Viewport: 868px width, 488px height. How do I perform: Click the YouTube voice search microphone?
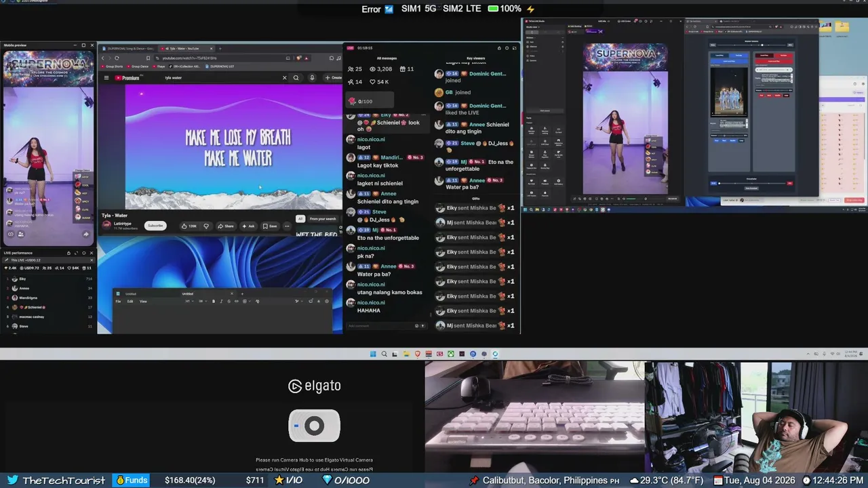(312, 78)
